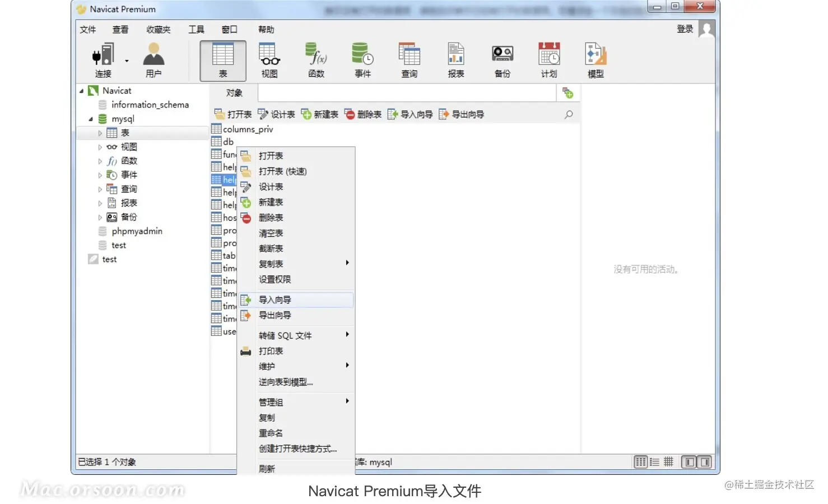Open the 复制表 submenu in the context menu
Viewport: 828px width, 504px height.
point(296,264)
